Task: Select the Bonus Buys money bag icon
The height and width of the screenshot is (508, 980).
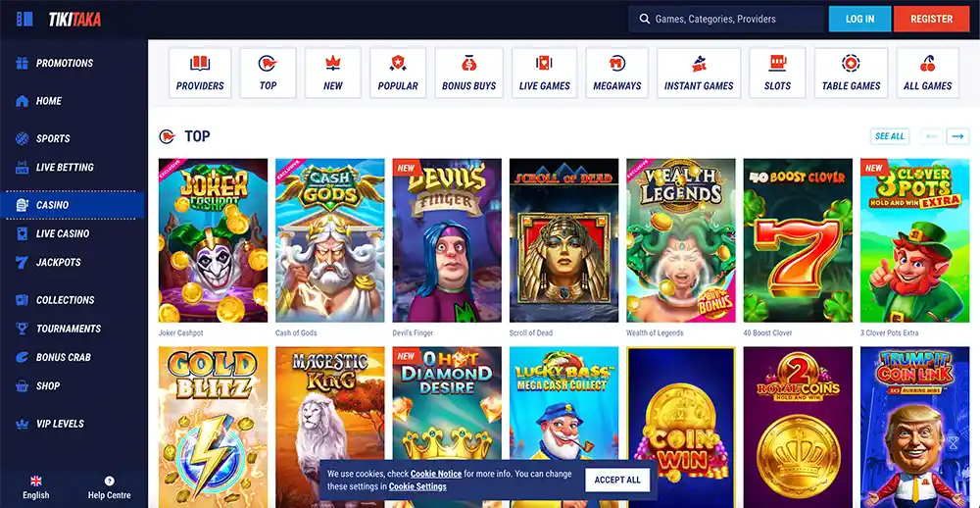Action: point(468,63)
